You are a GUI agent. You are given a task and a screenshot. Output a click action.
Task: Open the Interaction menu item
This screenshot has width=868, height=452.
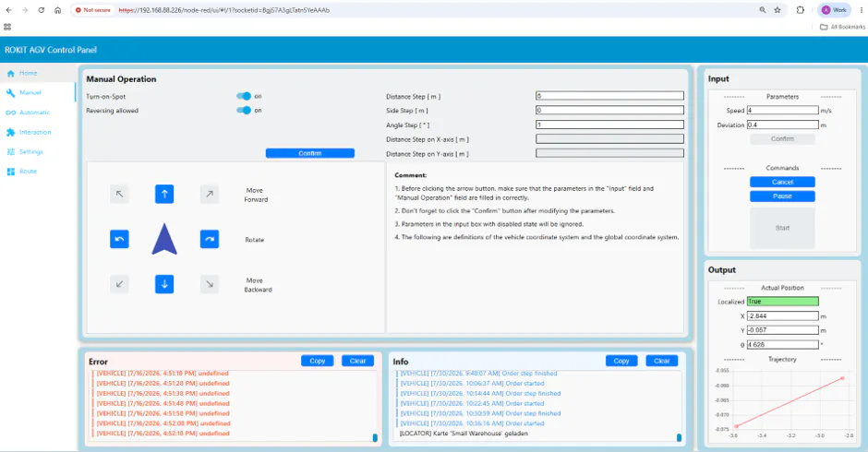click(x=38, y=132)
